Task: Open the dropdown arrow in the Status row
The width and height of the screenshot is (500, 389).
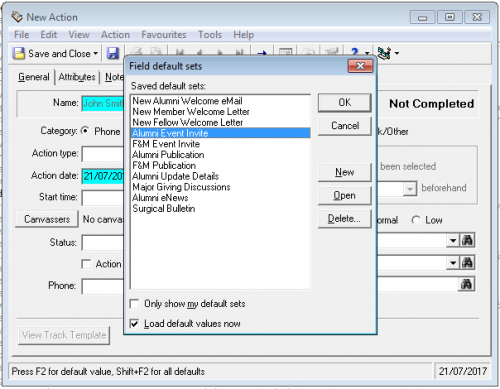Action: 453,240
